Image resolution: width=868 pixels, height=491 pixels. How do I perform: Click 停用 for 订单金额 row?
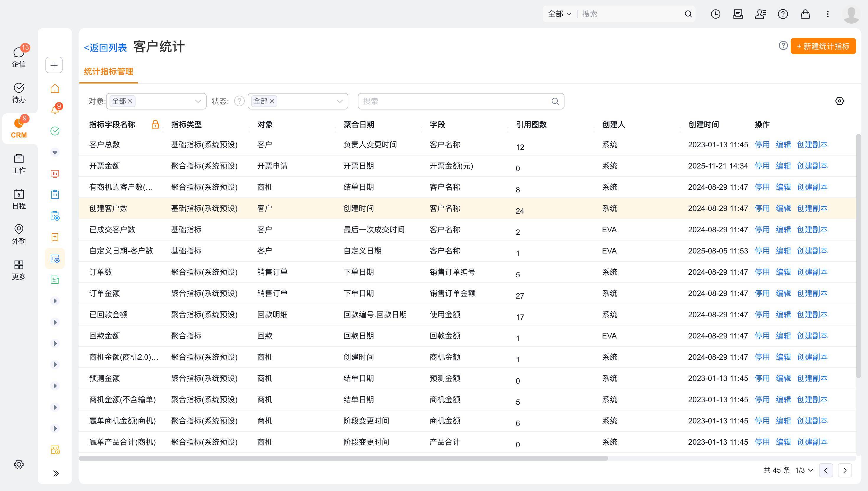click(762, 293)
